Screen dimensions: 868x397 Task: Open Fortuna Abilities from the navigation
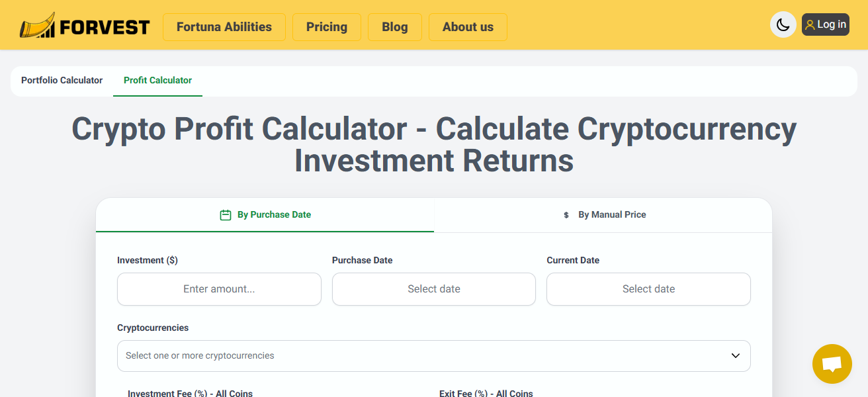coord(224,27)
